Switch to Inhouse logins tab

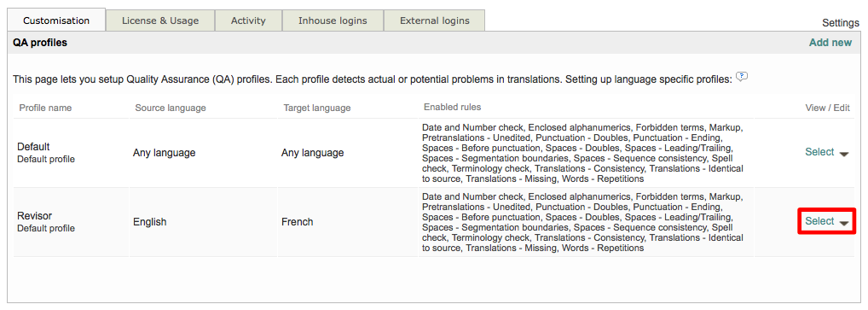(x=333, y=20)
